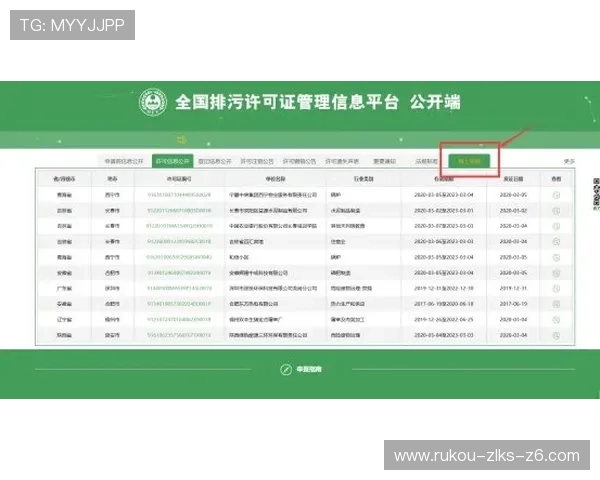Viewport: 600px width, 480px height.
Task: Open the 申请前信息公开 tab
Action: [124, 161]
